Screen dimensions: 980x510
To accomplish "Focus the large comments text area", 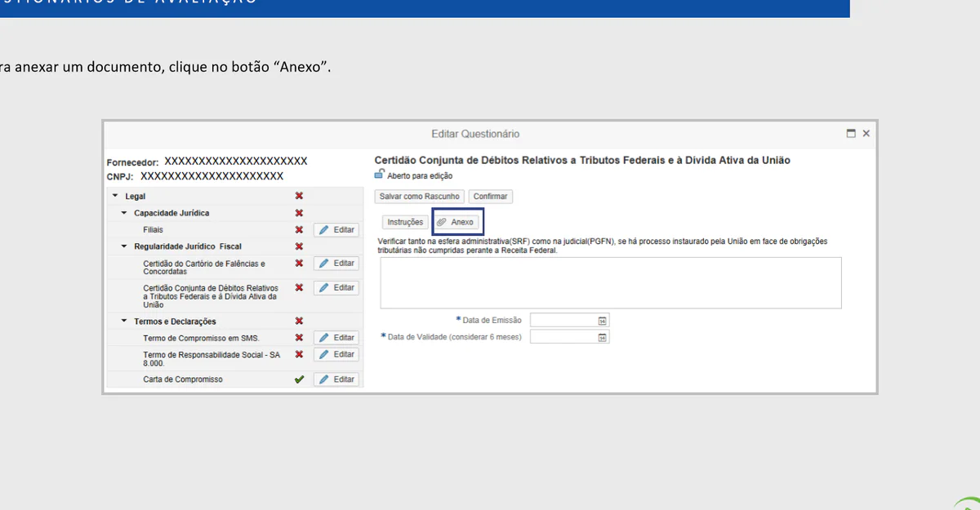I will pyautogui.click(x=611, y=283).
